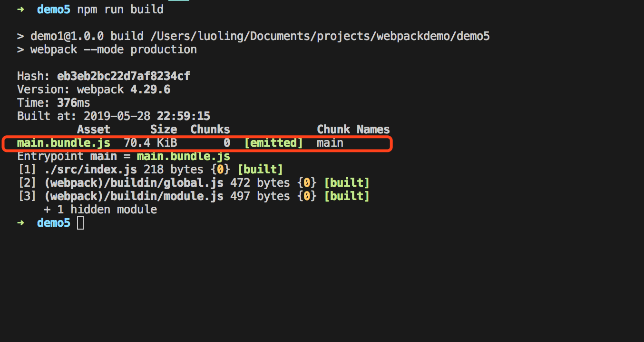Click the Asset column header
The height and width of the screenshot is (342, 644).
coord(94,130)
